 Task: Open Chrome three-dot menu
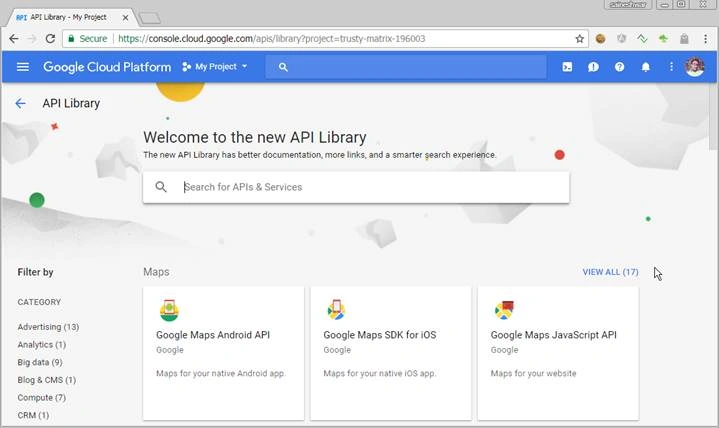[705, 39]
